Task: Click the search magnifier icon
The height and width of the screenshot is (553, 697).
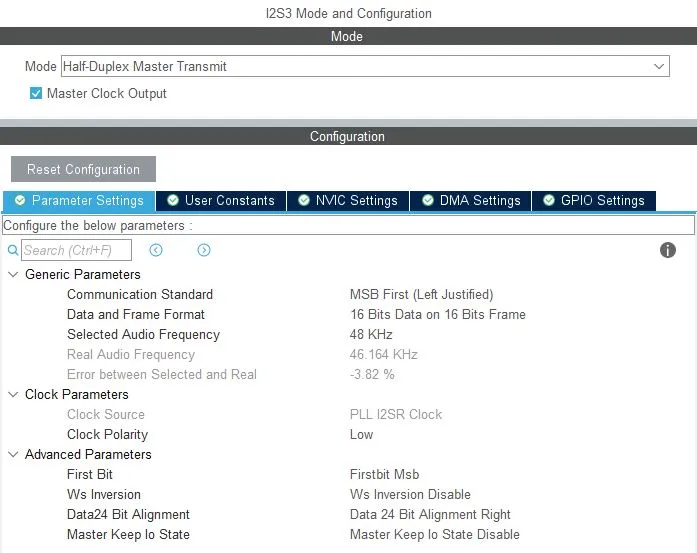Action: (13, 251)
